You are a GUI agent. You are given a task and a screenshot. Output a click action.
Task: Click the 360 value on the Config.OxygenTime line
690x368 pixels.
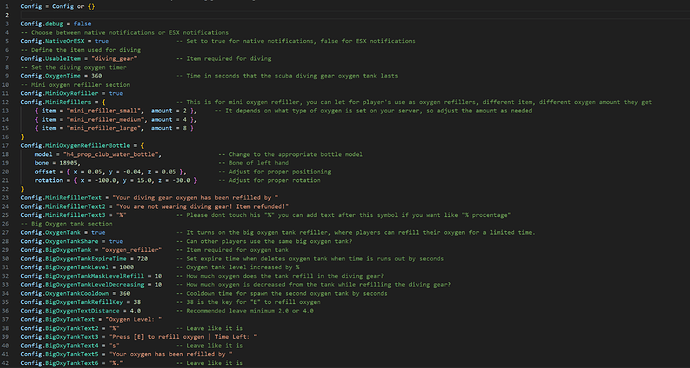pos(96,76)
